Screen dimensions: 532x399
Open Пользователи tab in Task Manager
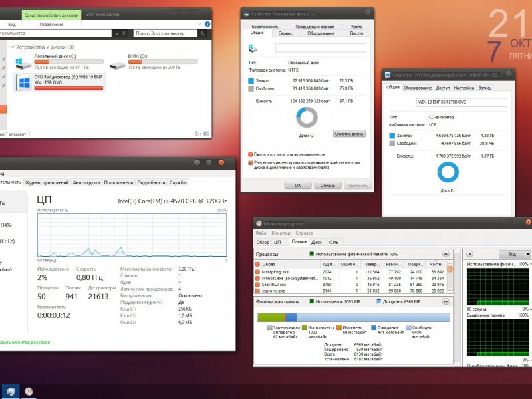point(118,182)
